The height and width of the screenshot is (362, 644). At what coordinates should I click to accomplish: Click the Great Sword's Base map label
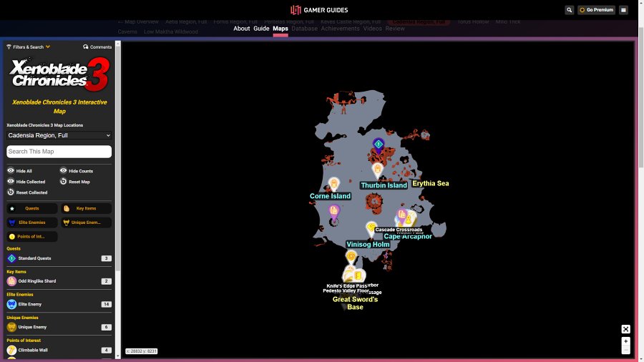tap(355, 303)
